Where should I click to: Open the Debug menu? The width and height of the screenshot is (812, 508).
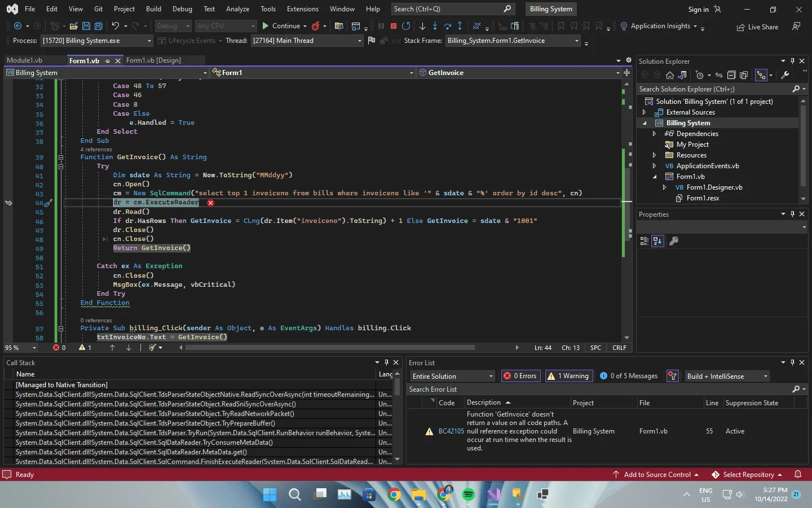182,9
